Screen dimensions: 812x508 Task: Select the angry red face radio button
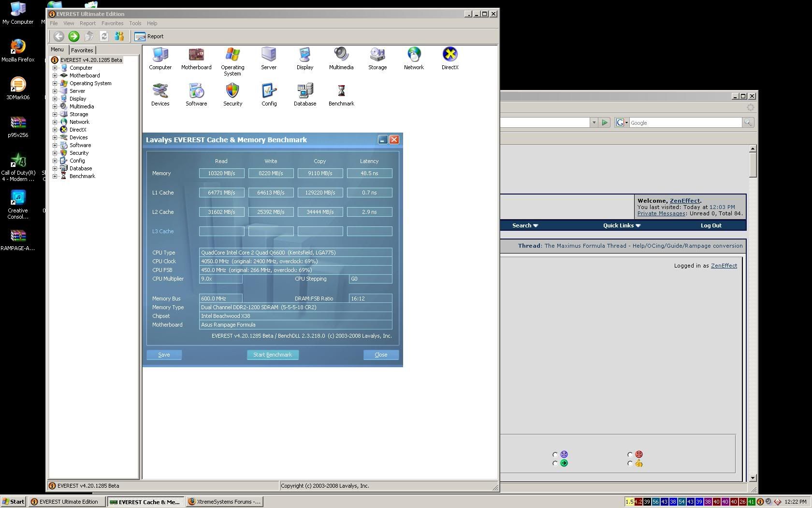pos(630,455)
